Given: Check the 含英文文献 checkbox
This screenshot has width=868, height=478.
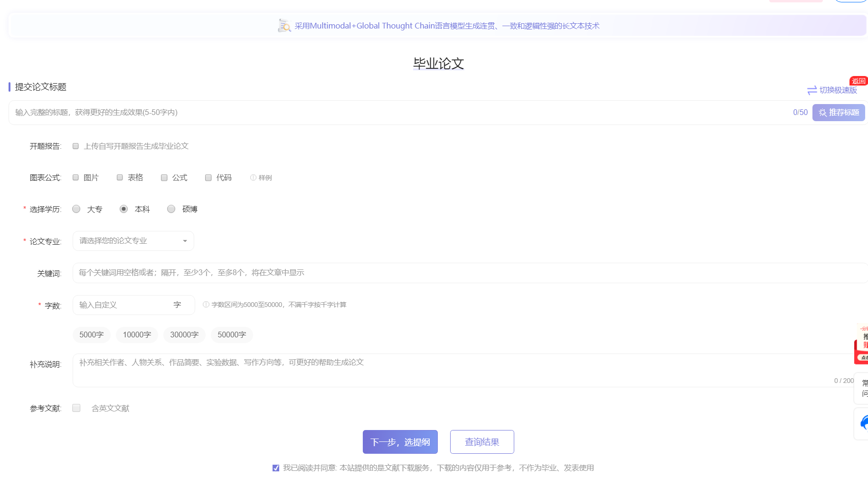Looking at the screenshot, I should 76,408.
